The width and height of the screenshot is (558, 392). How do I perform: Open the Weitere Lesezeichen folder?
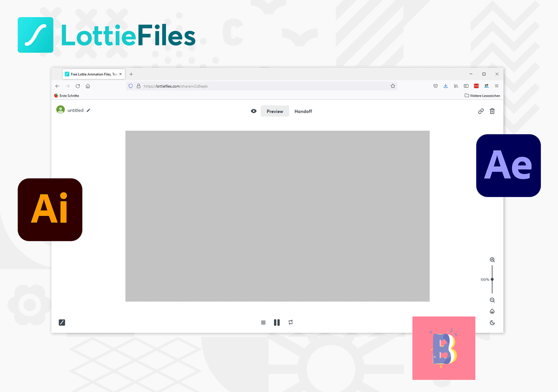(482, 96)
